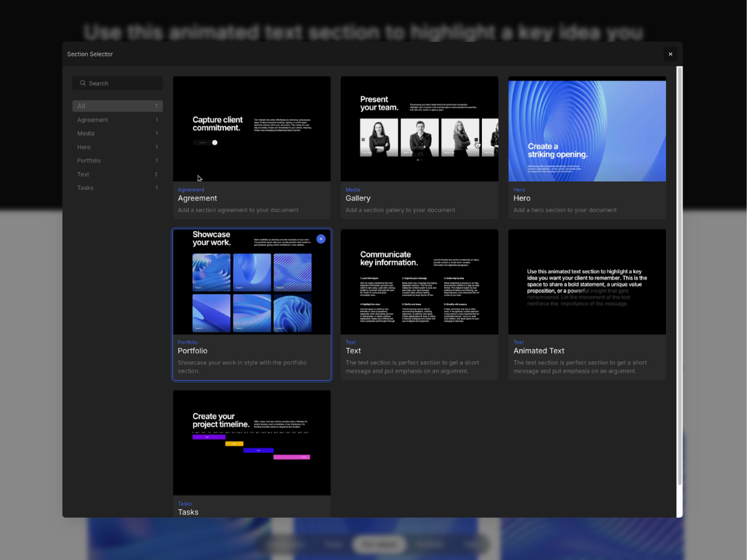Select the Text key information preview
The image size is (747, 560).
pos(420,282)
